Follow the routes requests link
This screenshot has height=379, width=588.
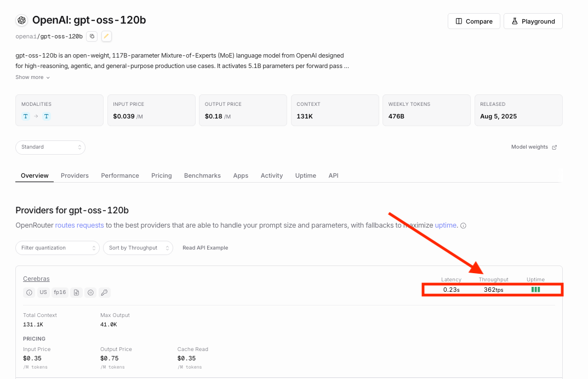coord(79,225)
